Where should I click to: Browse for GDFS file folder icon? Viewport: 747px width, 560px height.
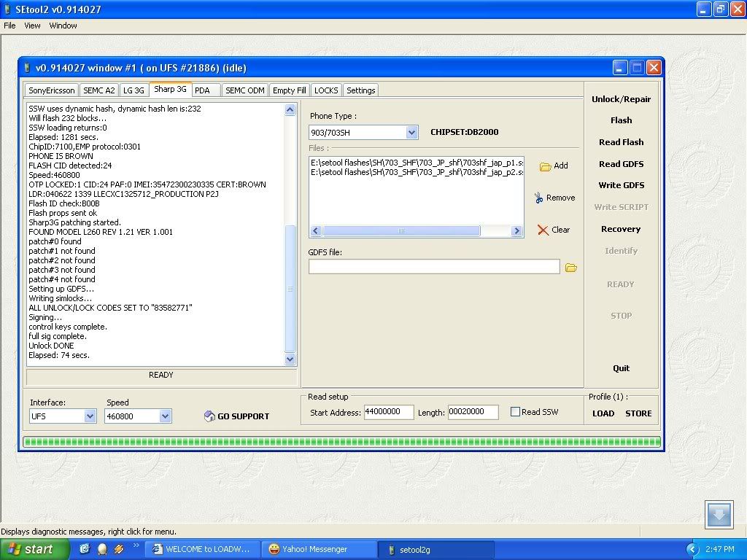point(570,268)
